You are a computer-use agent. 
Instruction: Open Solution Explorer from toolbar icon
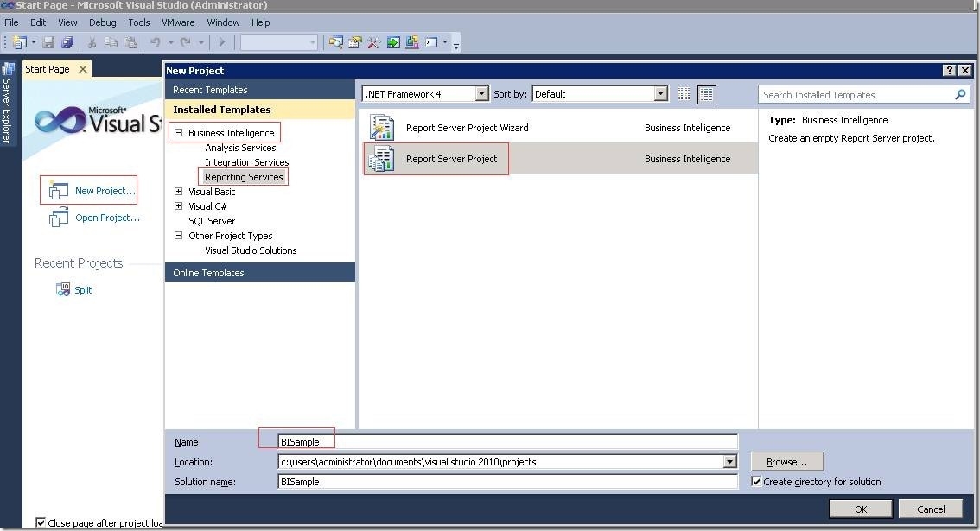pyautogui.click(x=335, y=42)
